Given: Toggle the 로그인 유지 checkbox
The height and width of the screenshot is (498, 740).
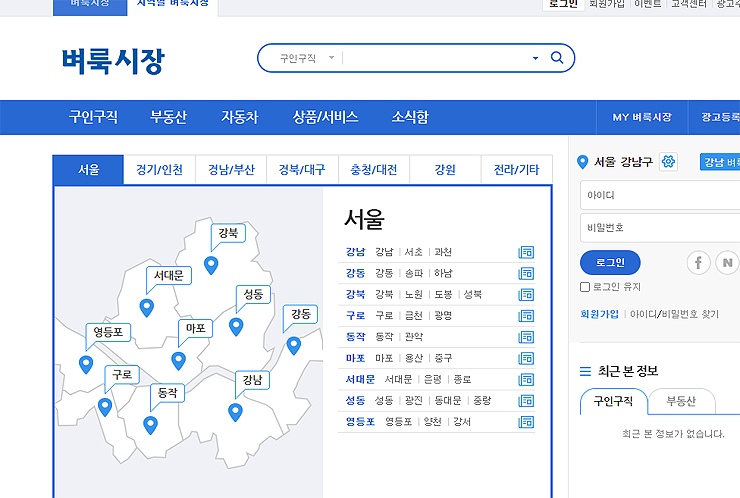Looking at the screenshot, I should point(585,287).
